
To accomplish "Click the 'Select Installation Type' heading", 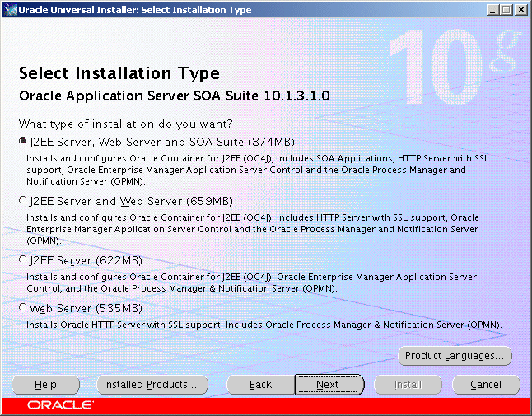I will 119,73.
